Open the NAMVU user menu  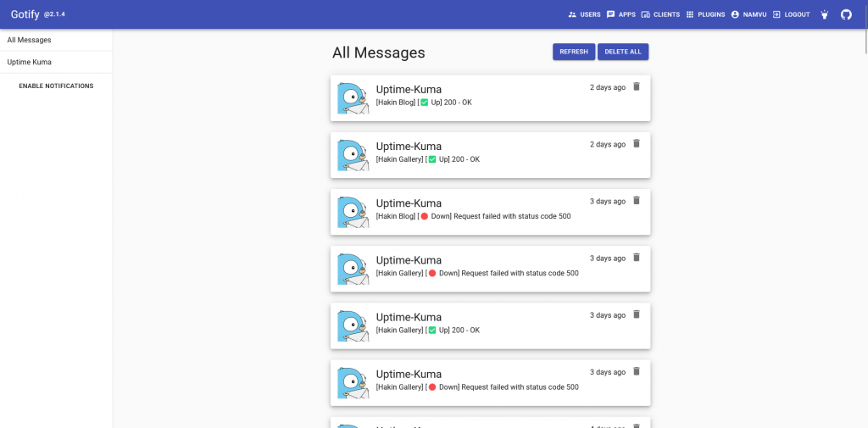[749, 15]
